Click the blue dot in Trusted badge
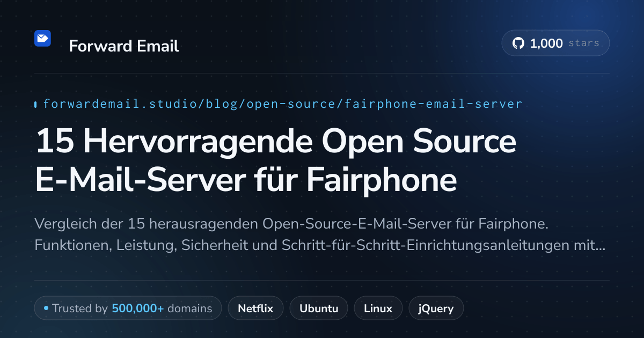 [x=46, y=308]
